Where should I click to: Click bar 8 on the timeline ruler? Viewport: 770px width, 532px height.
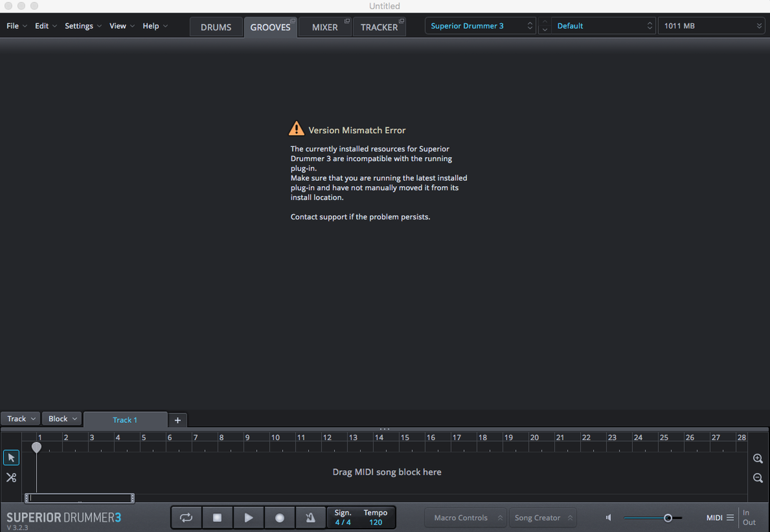[x=222, y=438]
